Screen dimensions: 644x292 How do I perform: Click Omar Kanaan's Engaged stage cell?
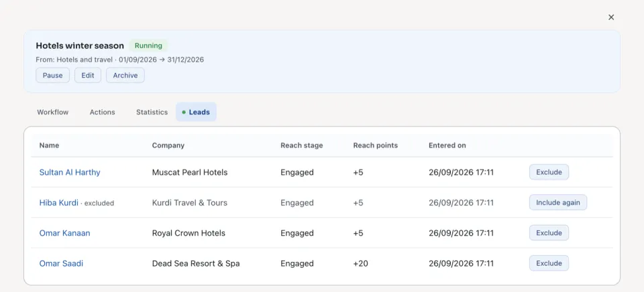[x=297, y=233]
